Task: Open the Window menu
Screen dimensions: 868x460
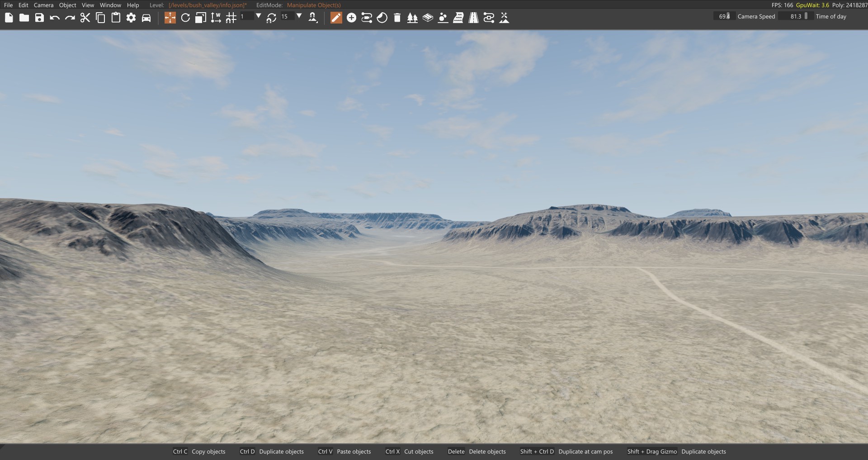Action: 110,5
